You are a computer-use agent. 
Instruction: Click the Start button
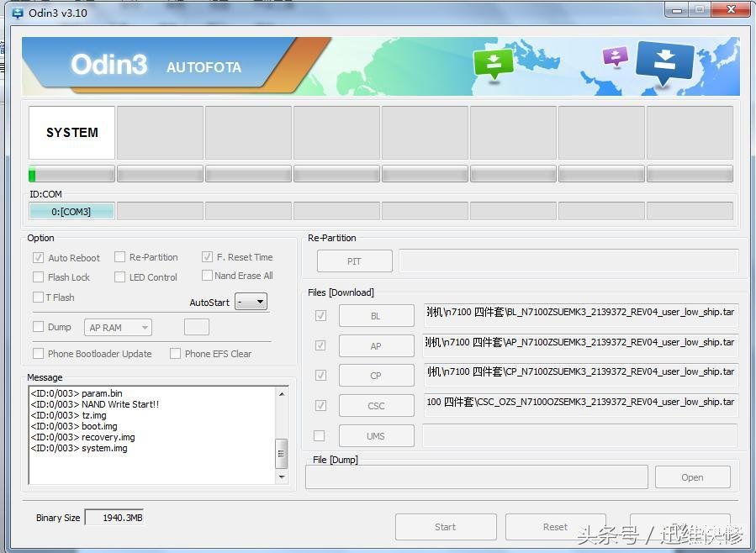coord(446,527)
